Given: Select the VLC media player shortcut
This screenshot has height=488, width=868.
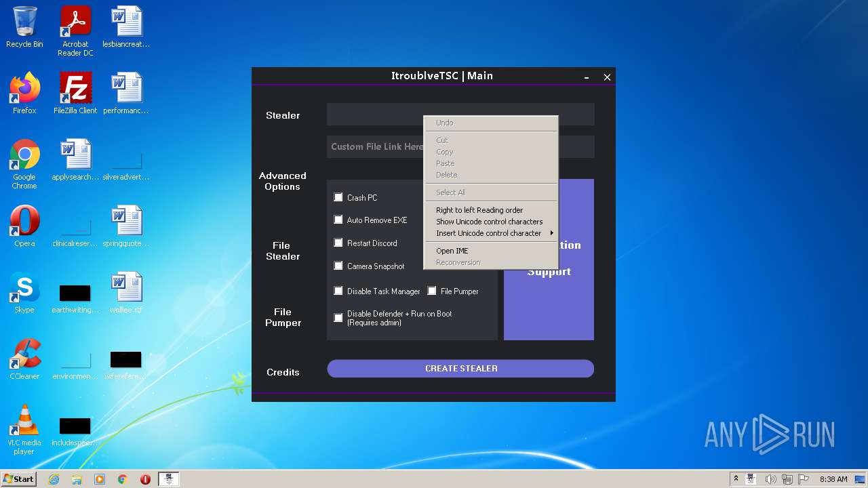Looking at the screenshot, I should coord(24,430).
